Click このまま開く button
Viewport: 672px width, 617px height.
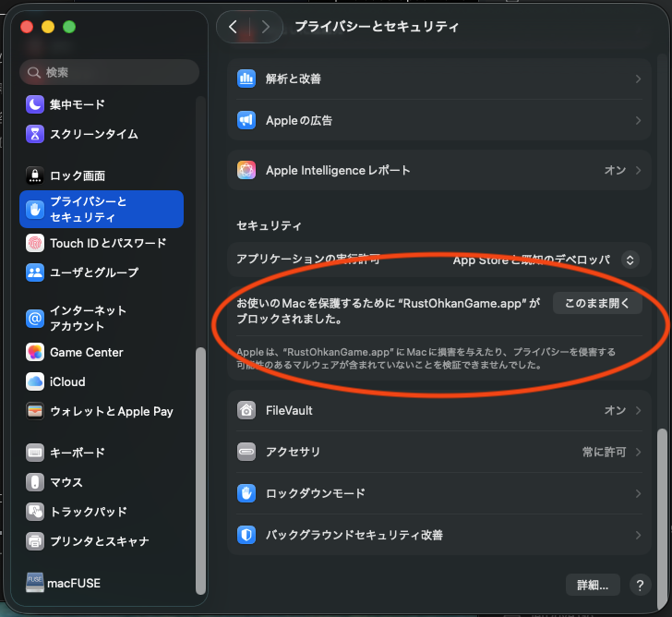pos(597,303)
